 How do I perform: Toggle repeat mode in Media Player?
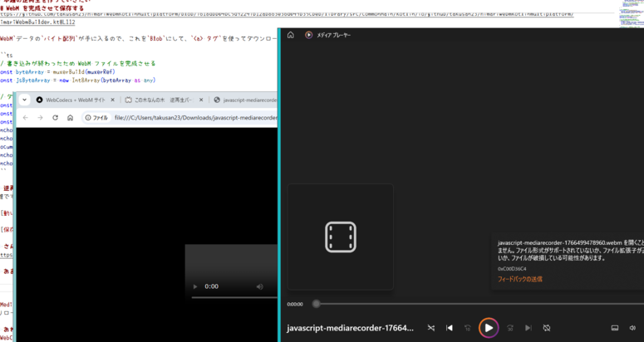click(x=547, y=328)
